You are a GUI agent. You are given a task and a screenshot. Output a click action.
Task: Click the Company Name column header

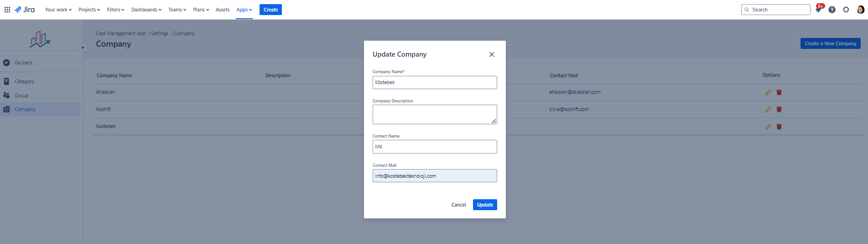[x=114, y=75]
